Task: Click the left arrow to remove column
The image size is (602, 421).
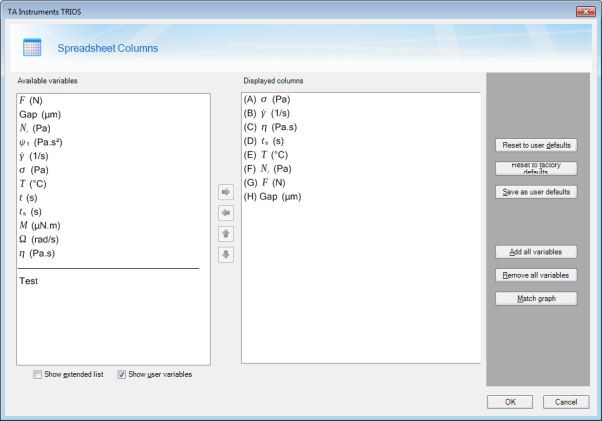Action: tap(226, 213)
